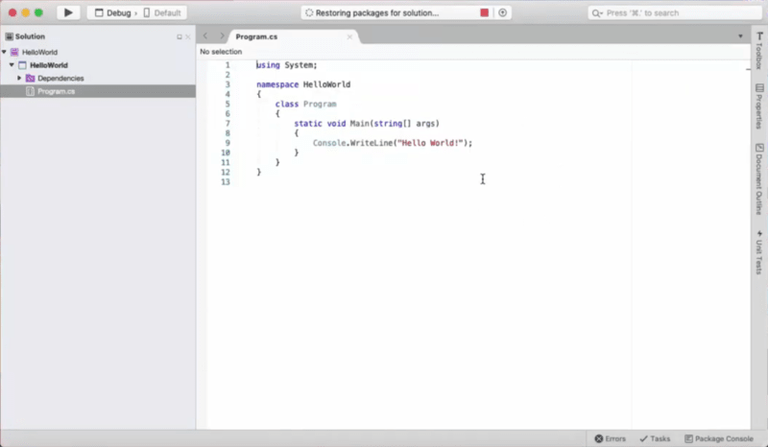This screenshot has height=447, width=768.
Task: Click the class Program declaration
Action: (x=306, y=104)
